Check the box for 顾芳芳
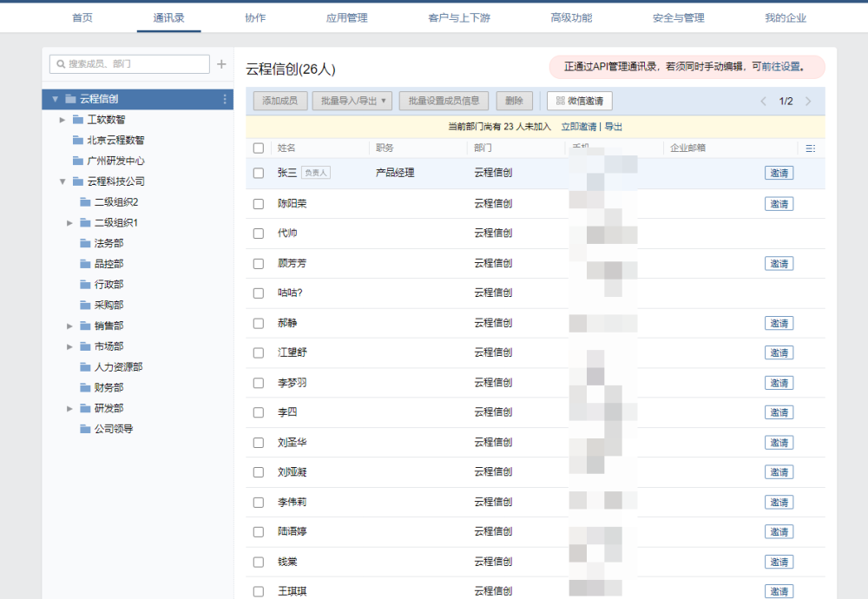 259,264
